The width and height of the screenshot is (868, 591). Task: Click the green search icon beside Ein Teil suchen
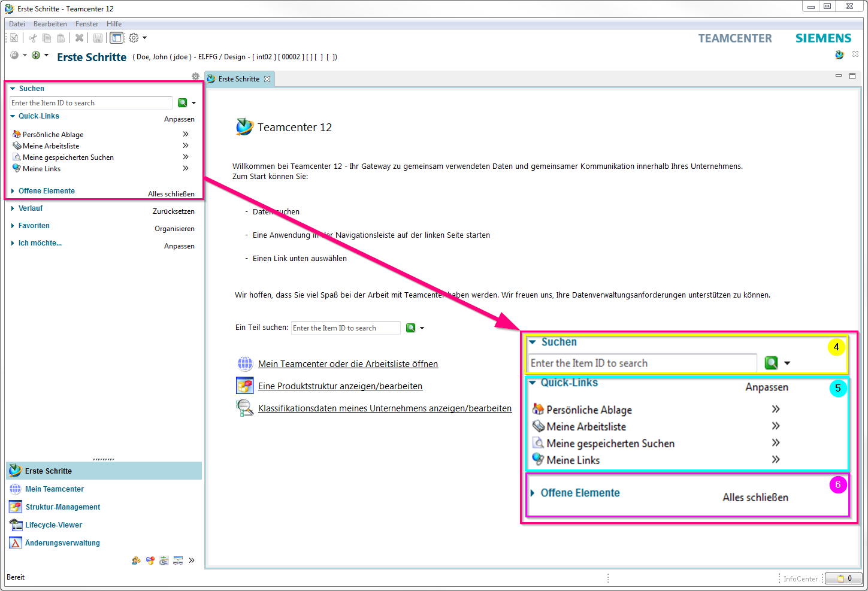coord(411,328)
